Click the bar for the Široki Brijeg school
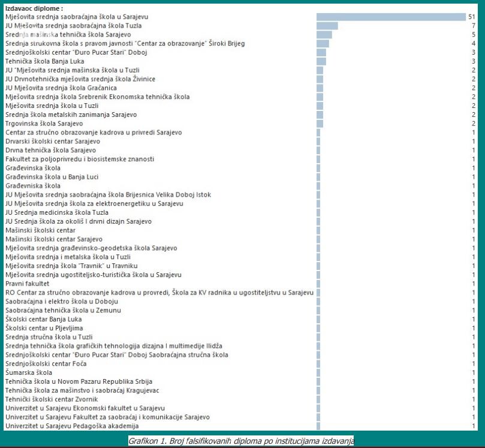 [323, 44]
